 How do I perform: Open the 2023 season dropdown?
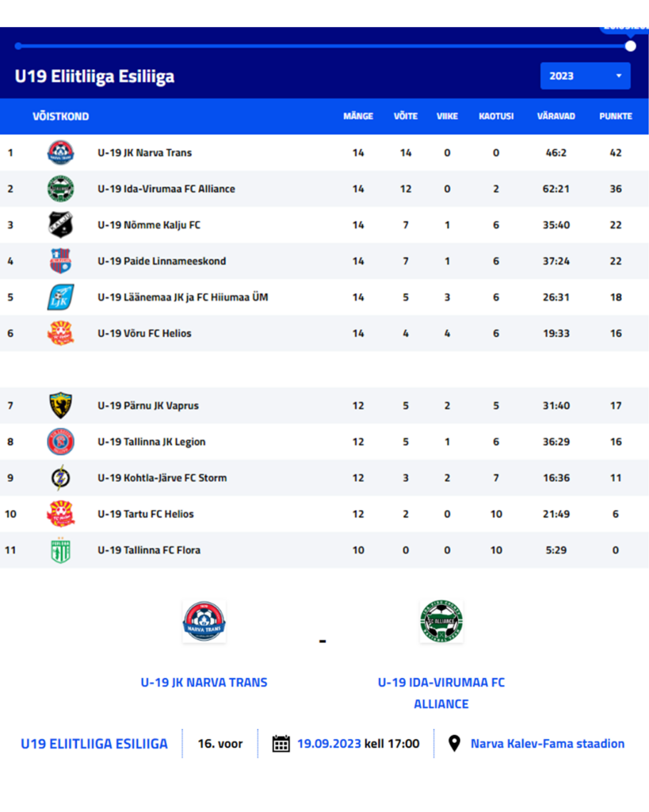coord(586,76)
